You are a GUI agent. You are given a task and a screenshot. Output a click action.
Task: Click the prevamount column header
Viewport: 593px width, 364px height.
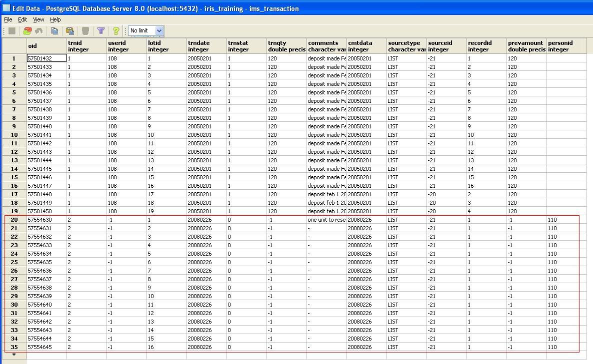click(x=527, y=46)
